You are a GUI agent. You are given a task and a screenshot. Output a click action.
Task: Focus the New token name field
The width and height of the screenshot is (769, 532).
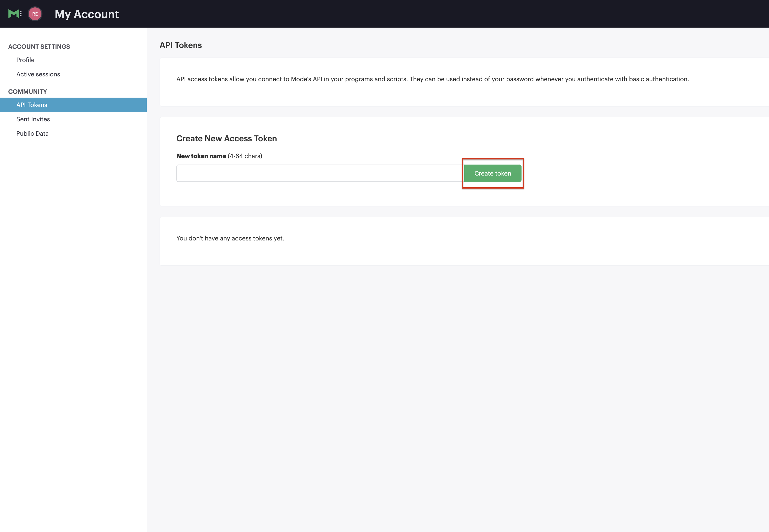tap(320, 173)
